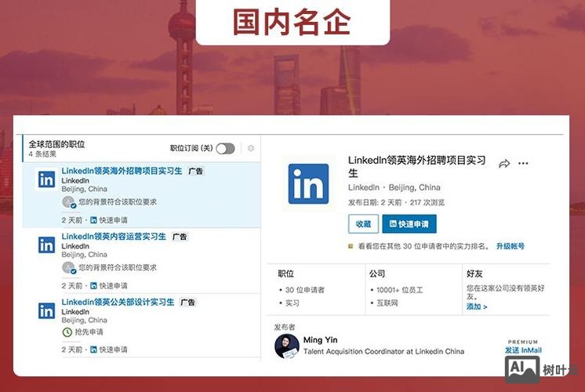
Task: Select 全球范围的职位 heading
Action: tap(56, 144)
